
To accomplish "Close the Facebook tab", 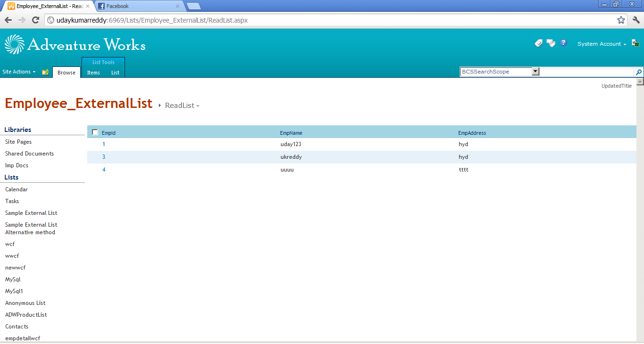I will 178,6.
